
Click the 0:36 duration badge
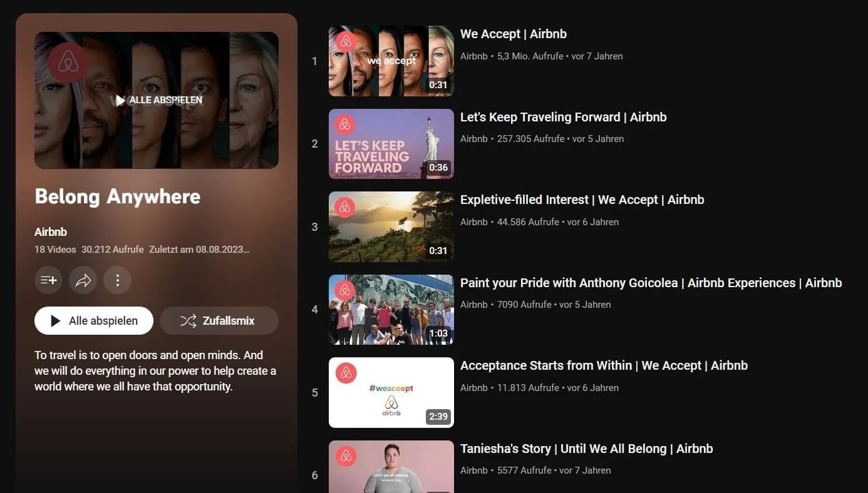click(438, 168)
